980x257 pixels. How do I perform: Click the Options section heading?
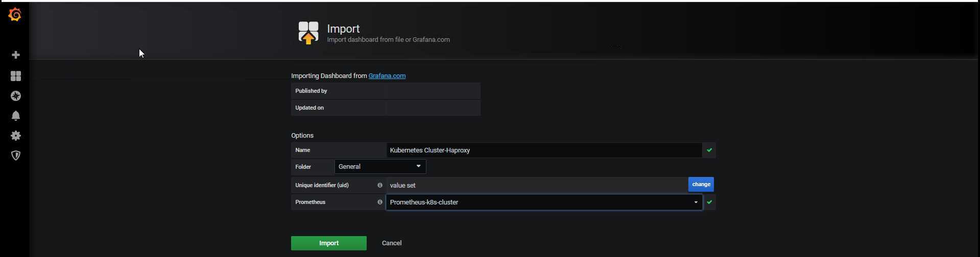tap(302, 135)
